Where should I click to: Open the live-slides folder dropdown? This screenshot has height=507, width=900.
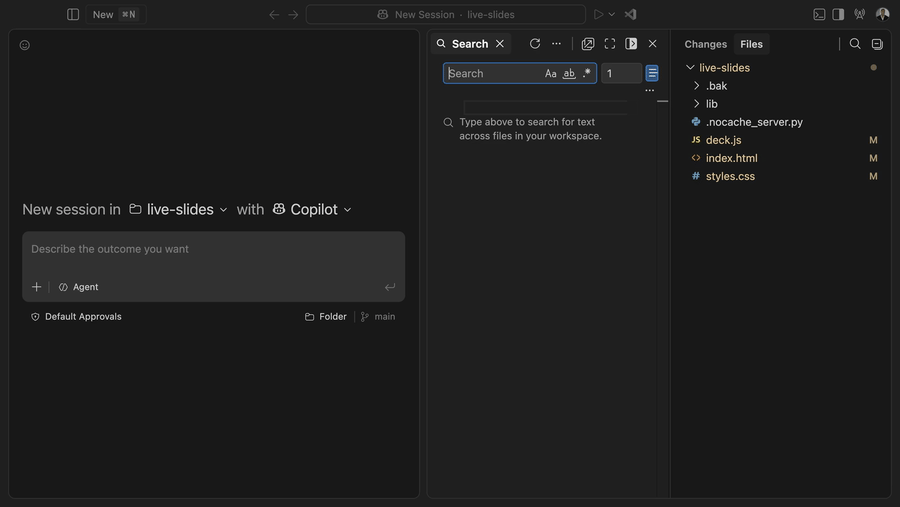pyautogui.click(x=179, y=210)
